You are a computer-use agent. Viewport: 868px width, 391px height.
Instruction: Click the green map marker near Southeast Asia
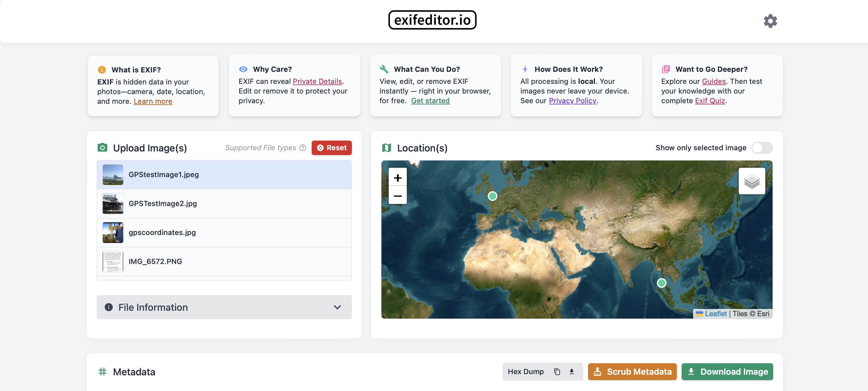tap(661, 283)
